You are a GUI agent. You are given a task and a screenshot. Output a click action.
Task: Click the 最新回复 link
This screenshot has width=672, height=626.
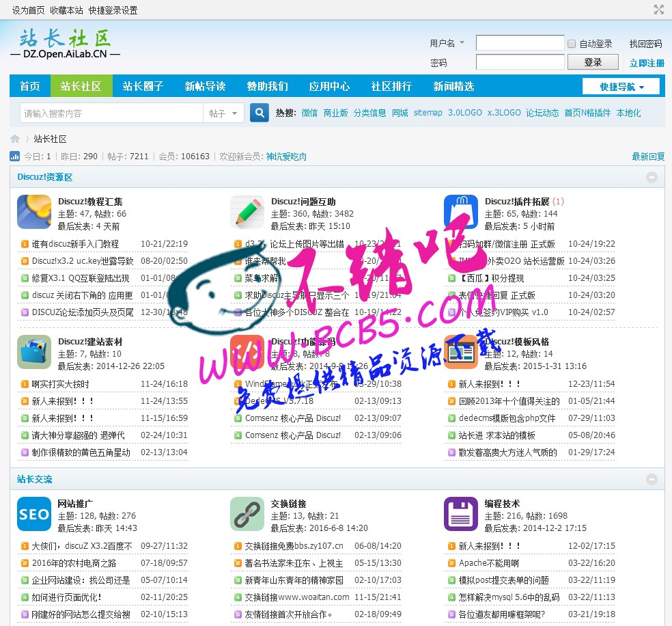pyautogui.click(x=648, y=156)
